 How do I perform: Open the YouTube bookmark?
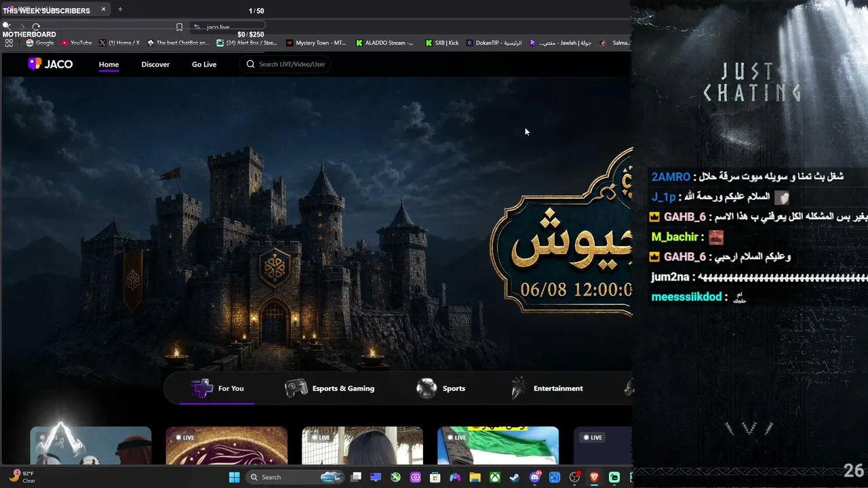[77, 43]
